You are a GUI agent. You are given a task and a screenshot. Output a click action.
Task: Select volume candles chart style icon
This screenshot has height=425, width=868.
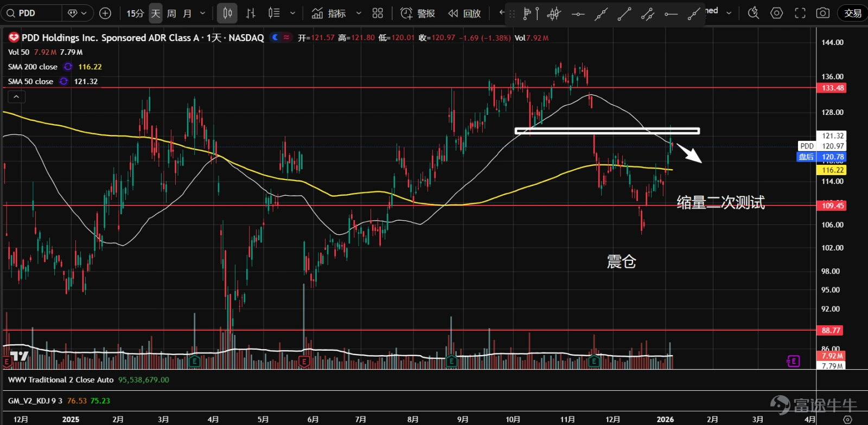[x=274, y=13]
